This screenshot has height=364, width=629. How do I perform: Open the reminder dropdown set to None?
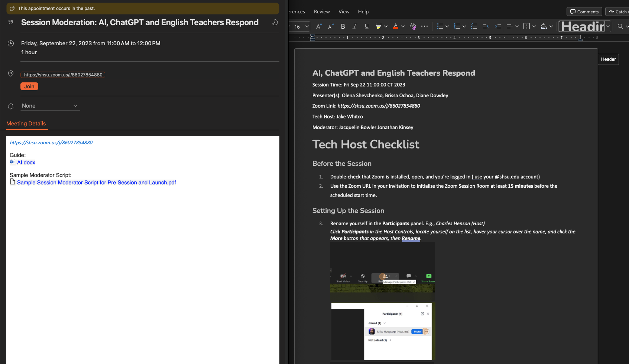50,106
